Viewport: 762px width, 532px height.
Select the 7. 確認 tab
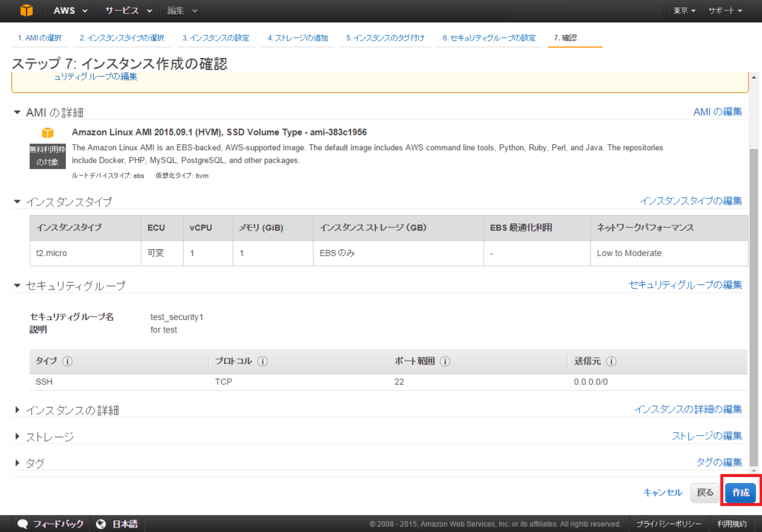pyautogui.click(x=566, y=38)
